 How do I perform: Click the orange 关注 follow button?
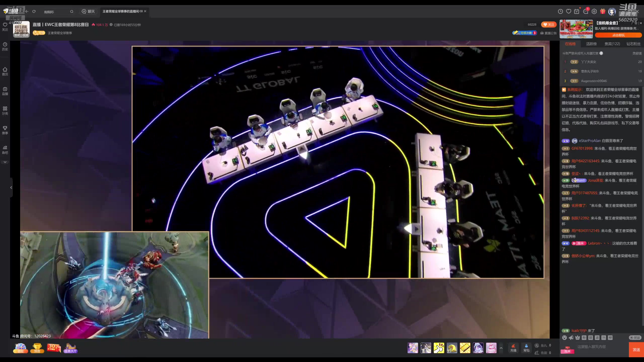coord(549,24)
